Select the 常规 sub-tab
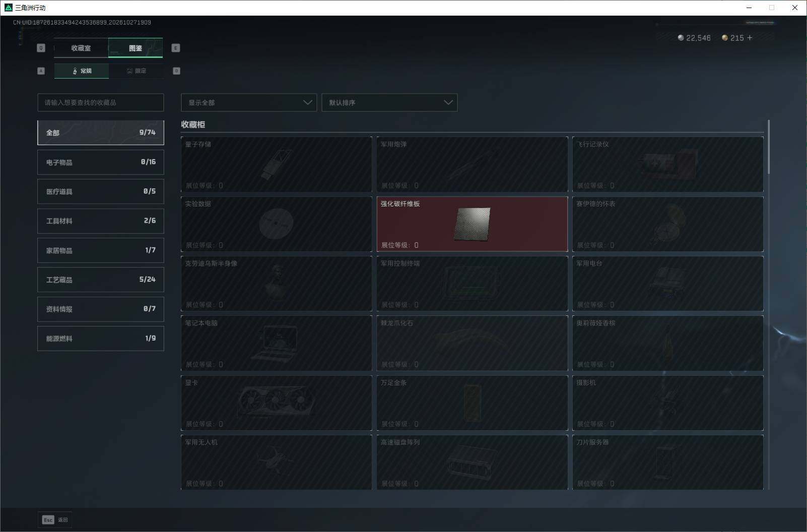This screenshot has height=532, width=807. tap(82, 71)
